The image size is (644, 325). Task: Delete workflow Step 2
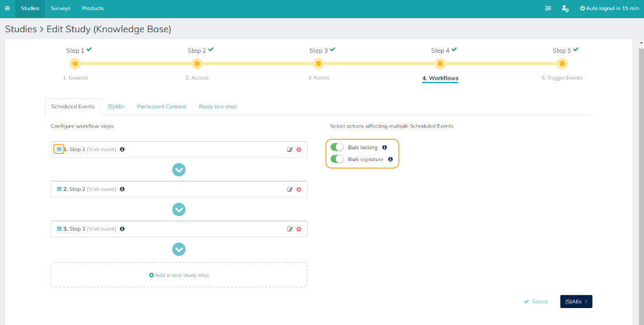point(298,189)
